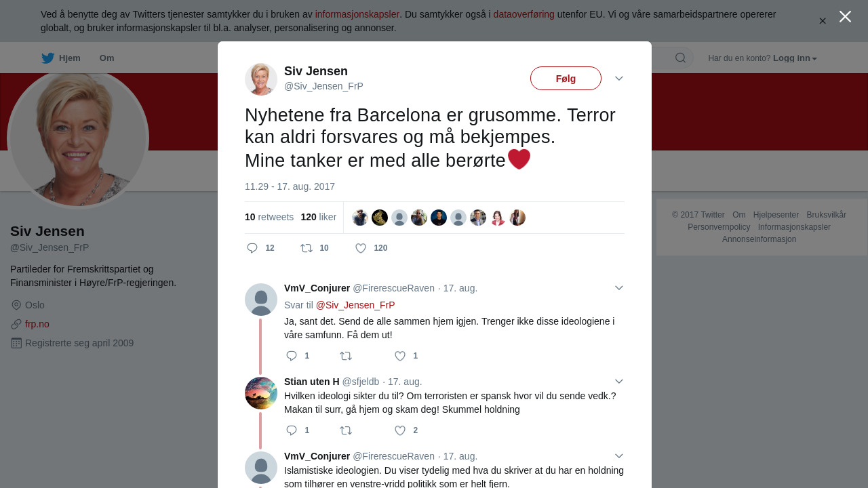The image size is (868, 488).
Task: Click the Twitter bird Hjem icon
Action: 47,58
